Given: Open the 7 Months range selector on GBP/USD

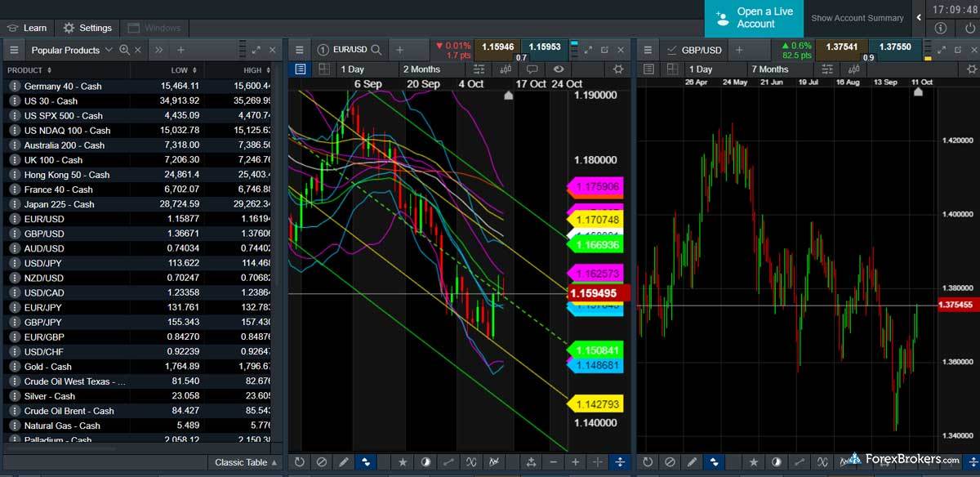Looking at the screenshot, I should pos(770,69).
